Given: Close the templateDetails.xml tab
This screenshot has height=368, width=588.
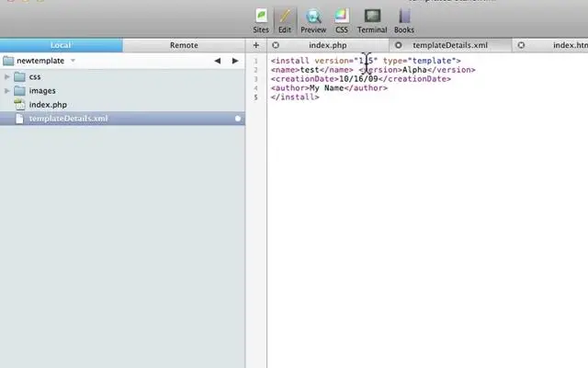Looking at the screenshot, I should pyautogui.click(x=398, y=45).
